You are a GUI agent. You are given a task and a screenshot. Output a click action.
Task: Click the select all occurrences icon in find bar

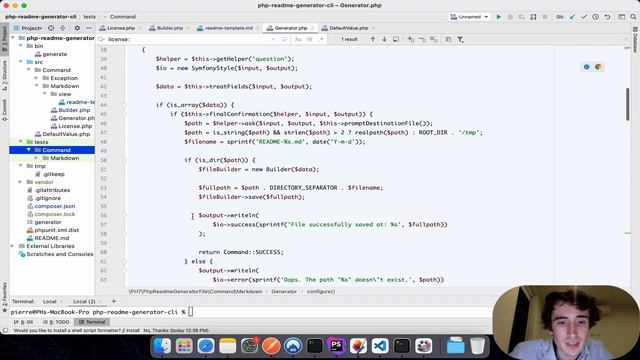click(x=433, y=39)
